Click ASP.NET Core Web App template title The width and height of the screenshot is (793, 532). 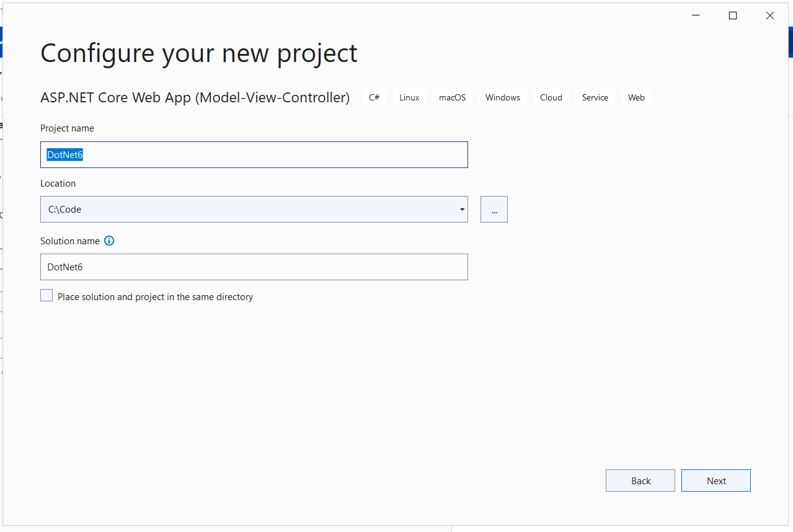(x=195, y=97)
